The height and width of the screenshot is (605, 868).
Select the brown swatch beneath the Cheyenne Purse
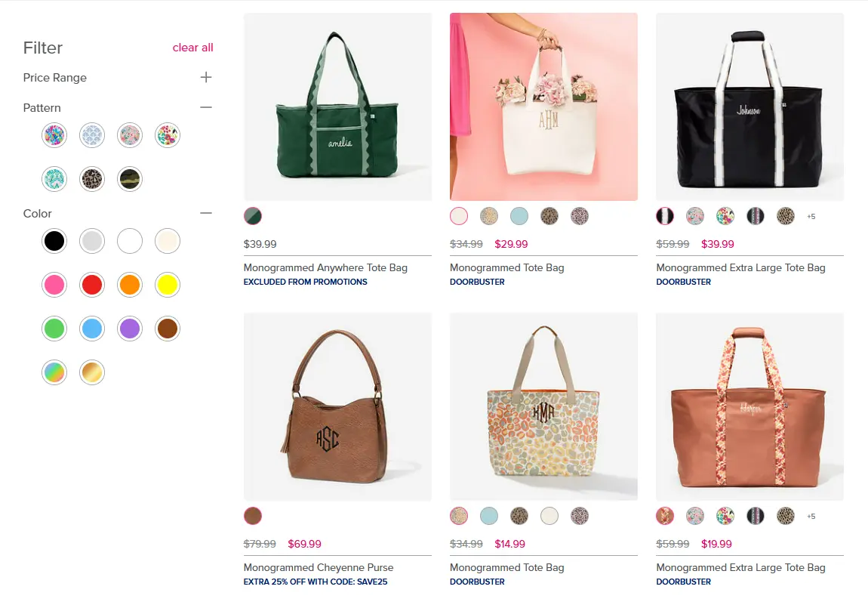point(253,516)
